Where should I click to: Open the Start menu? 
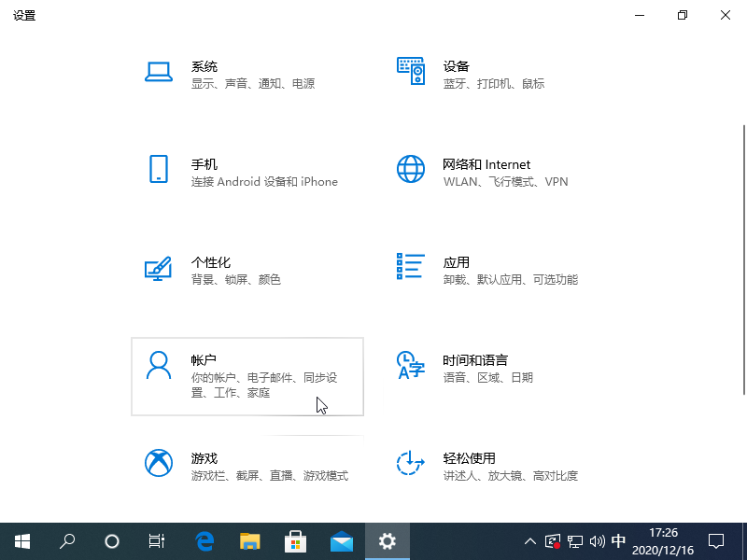tap(21, 541)
